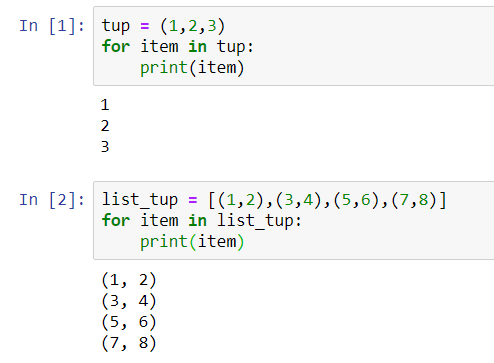Click the output line showing 3

pos(105,147)
